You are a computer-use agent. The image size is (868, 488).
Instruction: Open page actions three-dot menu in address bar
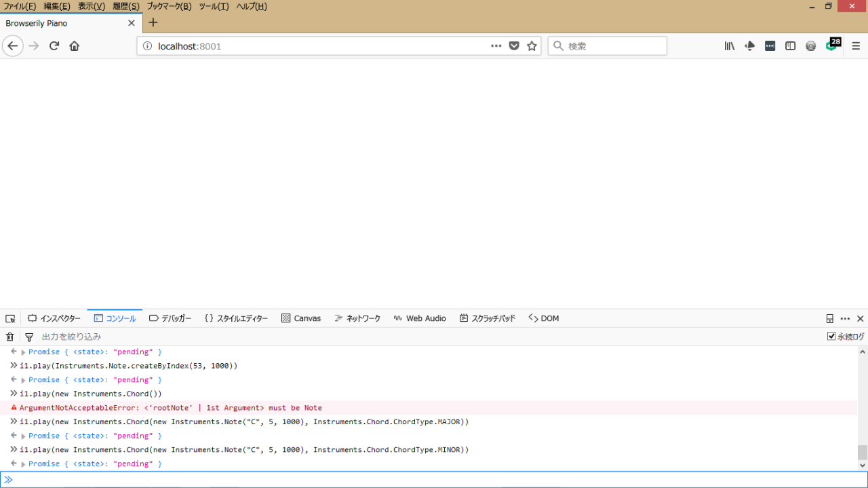tap(496, 46)
